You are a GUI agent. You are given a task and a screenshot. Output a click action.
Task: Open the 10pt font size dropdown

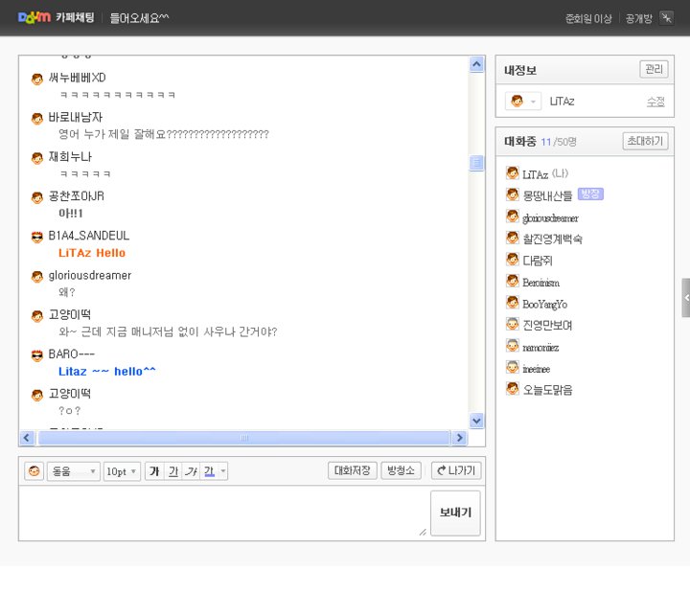coord(122,471)
